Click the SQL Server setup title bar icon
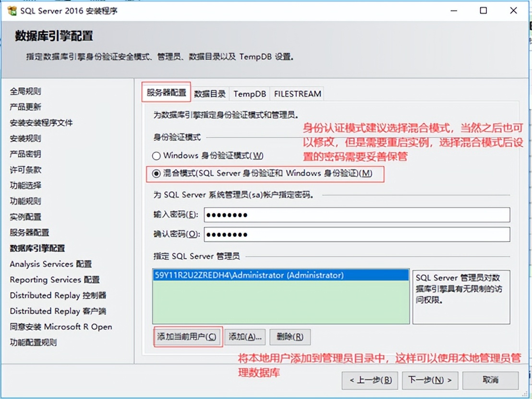 click(12, 11)
